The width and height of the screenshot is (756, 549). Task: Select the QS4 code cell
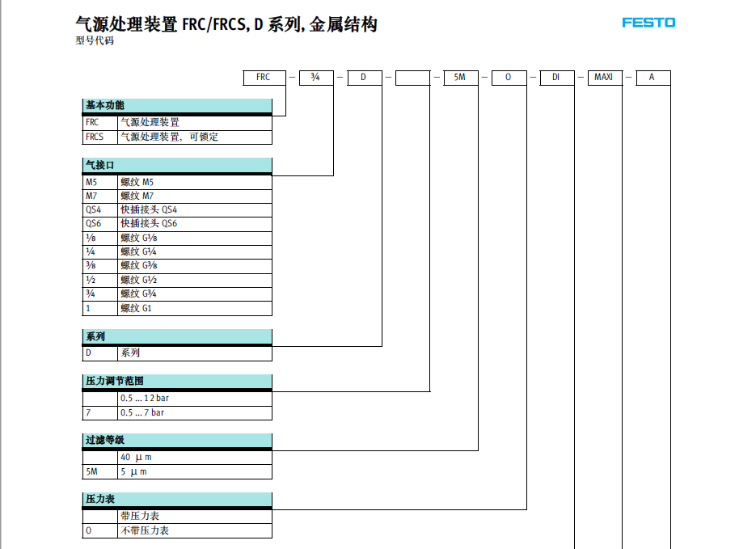pyautogui.click(x=100, y=210)
